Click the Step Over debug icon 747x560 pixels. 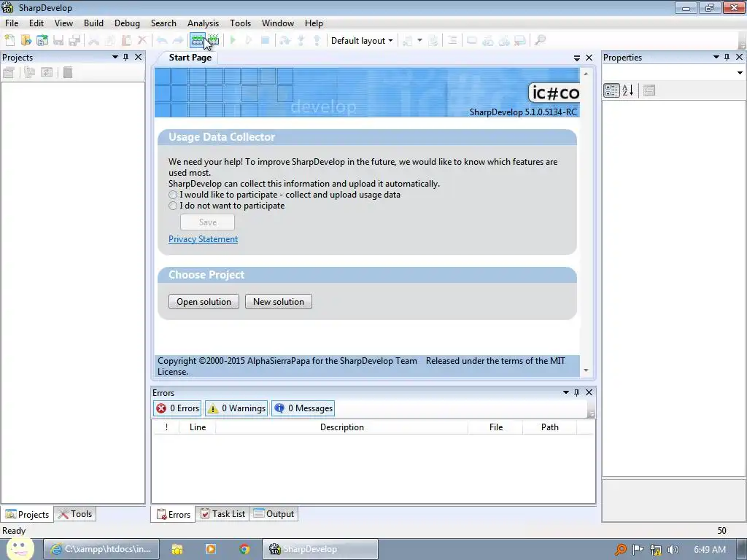[x=285, y=41]
